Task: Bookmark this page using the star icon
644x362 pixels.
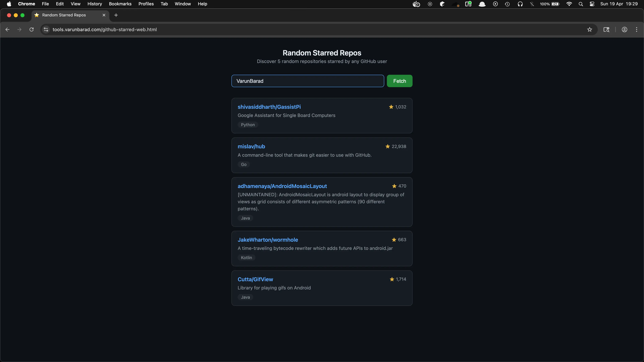Action: tap(589, 29)
